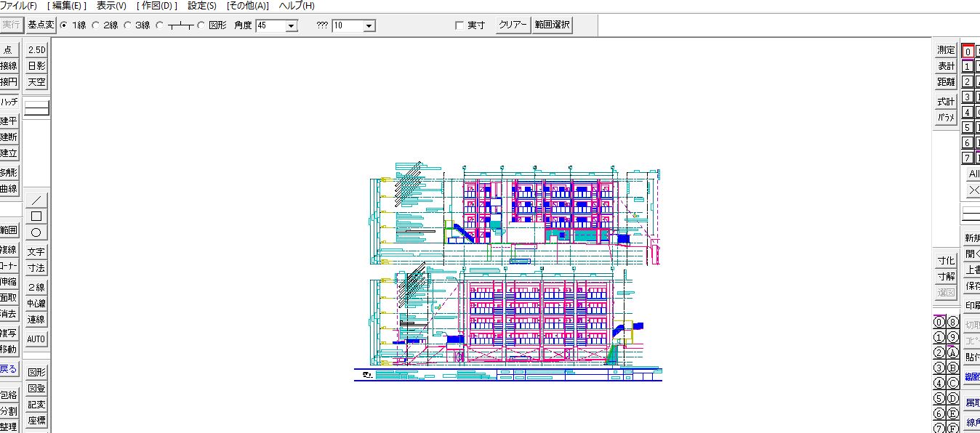This screenshot has width=980, height=433.
Task: Open the ファイル(F) menu
Action: 19,5
